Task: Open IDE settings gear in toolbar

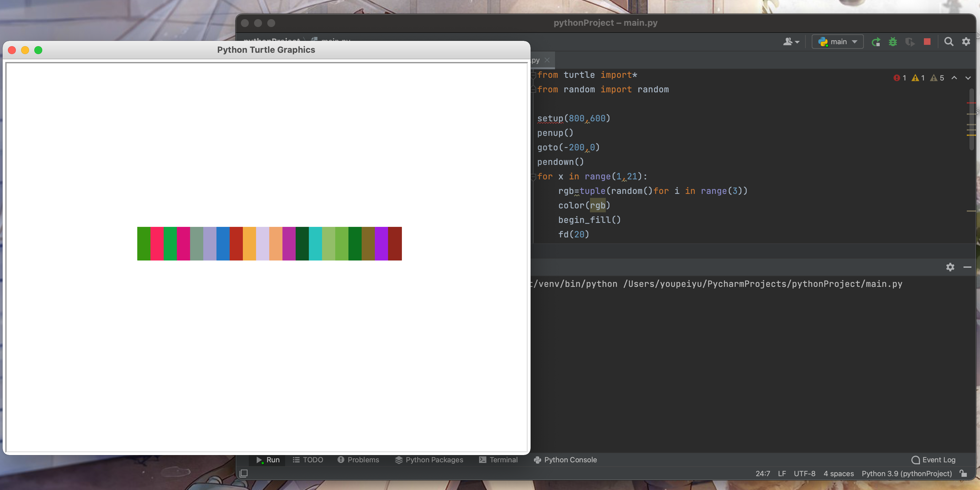Action: pos(965,42)
